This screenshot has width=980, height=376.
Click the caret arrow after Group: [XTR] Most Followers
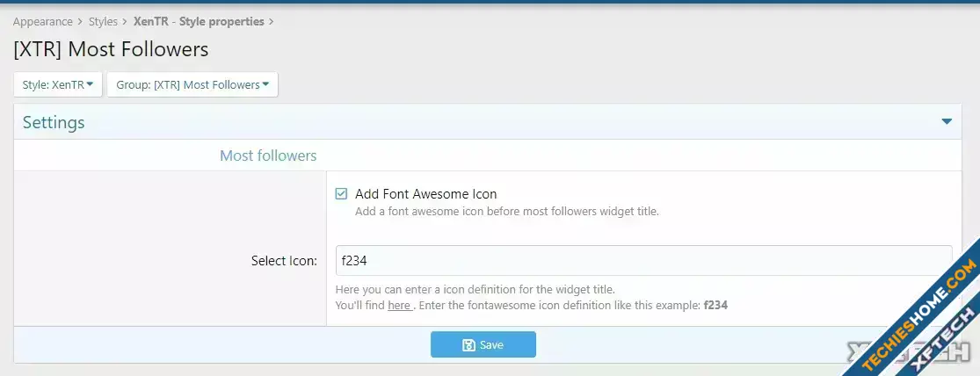265,85
